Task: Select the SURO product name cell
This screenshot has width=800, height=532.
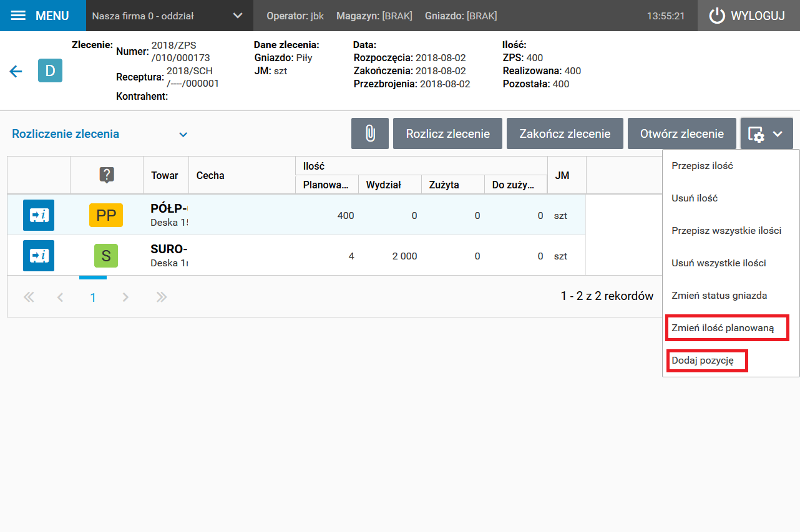Action: click(x=166, y=256)
